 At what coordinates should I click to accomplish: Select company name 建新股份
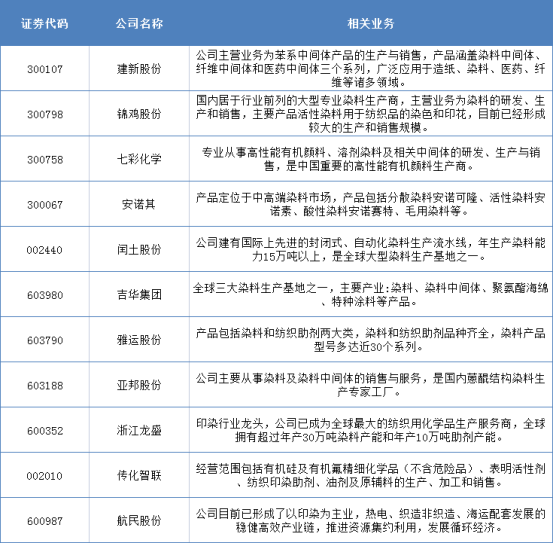pyautogui.click(x=139, y=69)
